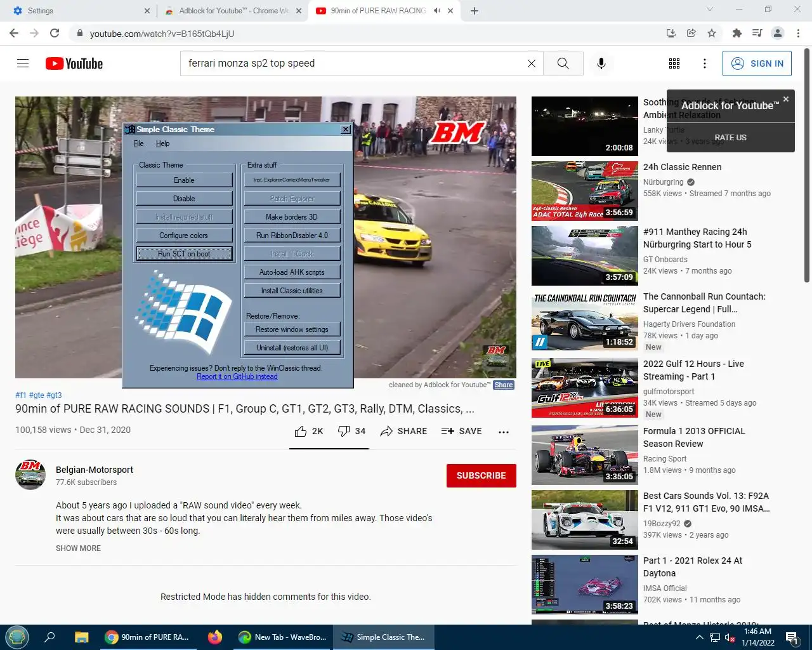Open the YouTube hamburger guide menu

[x=23, y=63]
